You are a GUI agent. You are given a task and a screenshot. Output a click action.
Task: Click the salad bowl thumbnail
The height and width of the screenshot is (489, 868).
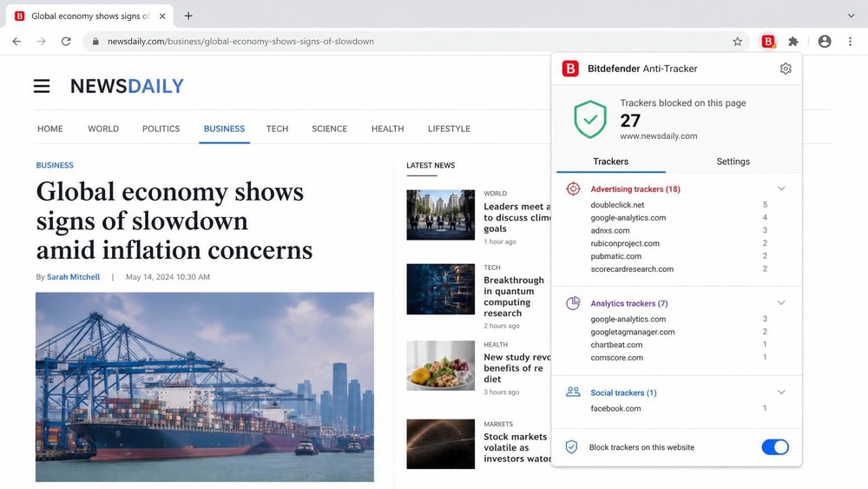pyautogui.click(x=441, y=366)
